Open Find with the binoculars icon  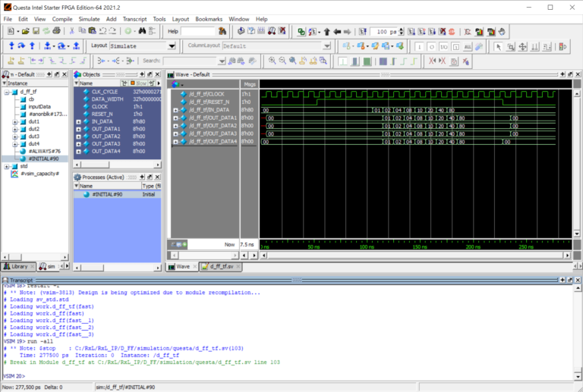(x=142, y=31)
